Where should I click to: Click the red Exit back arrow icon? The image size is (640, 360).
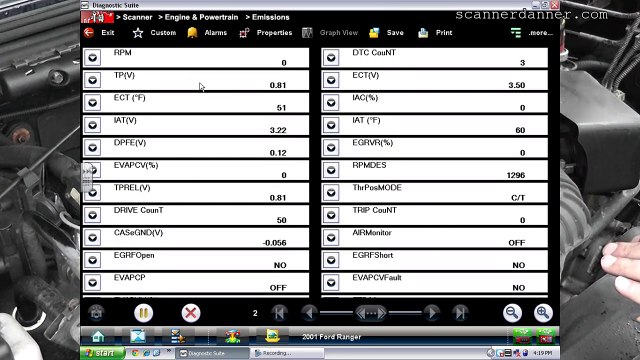coord(89,33)
